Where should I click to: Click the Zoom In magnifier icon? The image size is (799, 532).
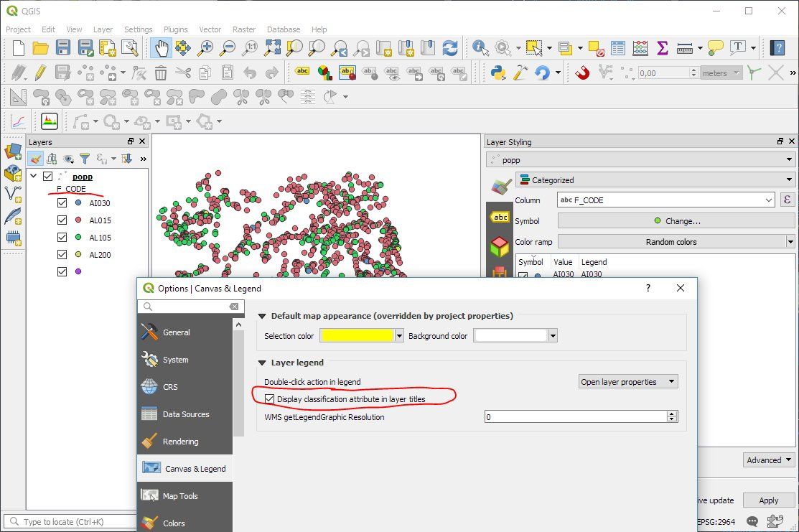(x=205, y=48)
